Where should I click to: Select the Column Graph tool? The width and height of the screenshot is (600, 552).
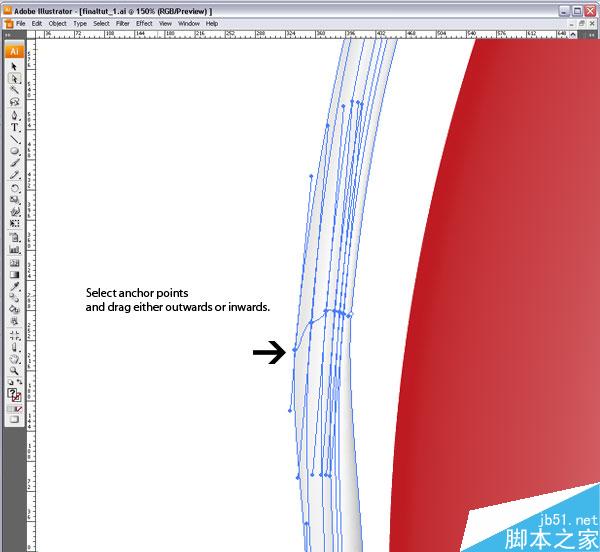[14, 249]
